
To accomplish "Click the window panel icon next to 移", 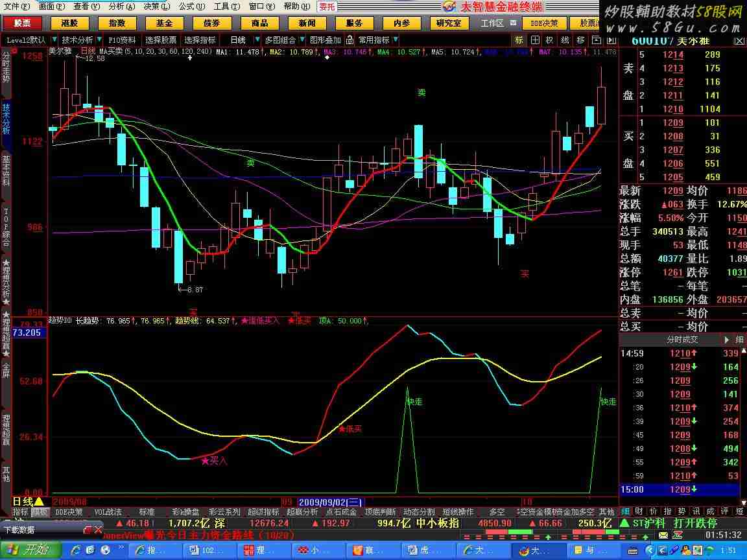I will click(x=596, y=40).
